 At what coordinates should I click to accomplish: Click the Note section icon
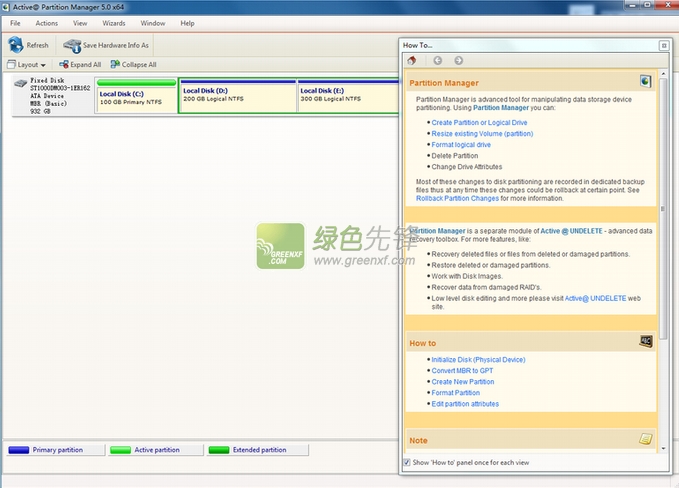click(x=646, y=439)
